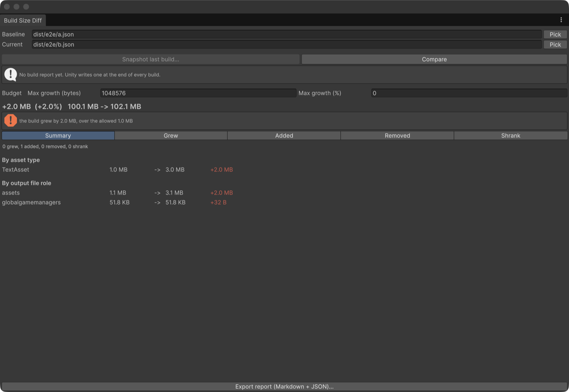This screenshot has height=392, width=569.
Task: Select the Build Size Diff window tab
Action: (x=23, y=20)
